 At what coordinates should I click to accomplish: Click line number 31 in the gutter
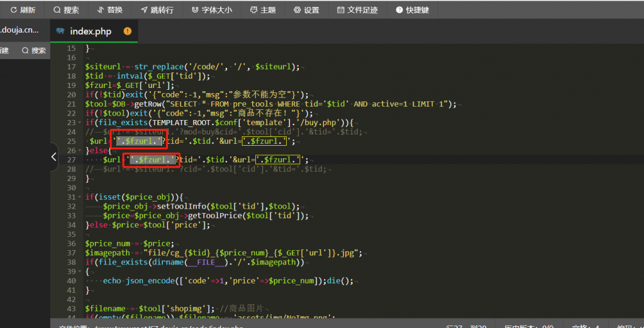(x=71, y=197)
